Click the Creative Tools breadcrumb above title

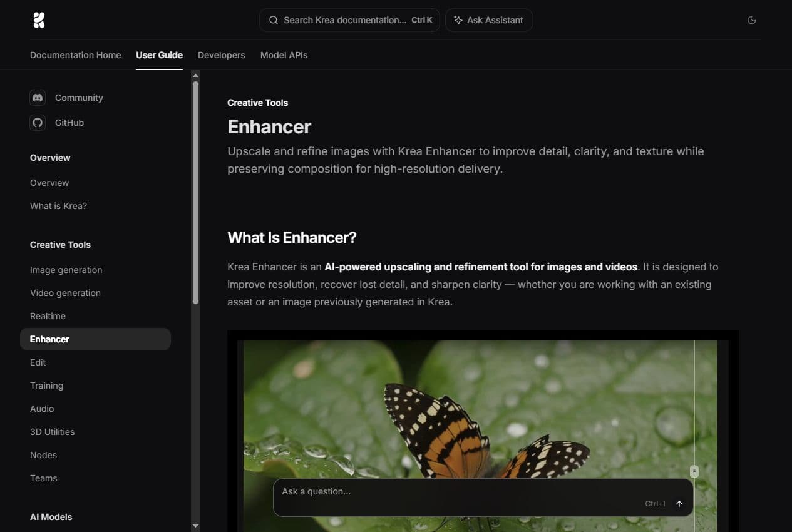(x=257, y=103)
